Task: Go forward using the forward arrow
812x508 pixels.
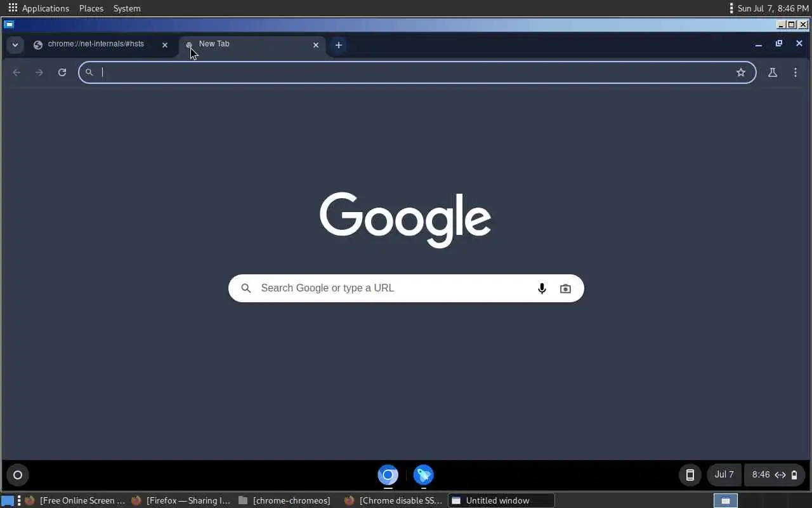Action: 39,72
